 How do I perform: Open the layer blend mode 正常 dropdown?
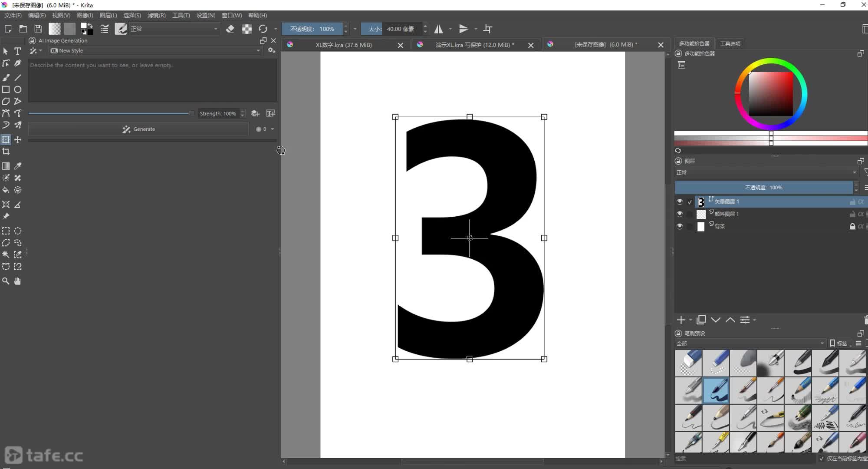[x=766, y=172]
